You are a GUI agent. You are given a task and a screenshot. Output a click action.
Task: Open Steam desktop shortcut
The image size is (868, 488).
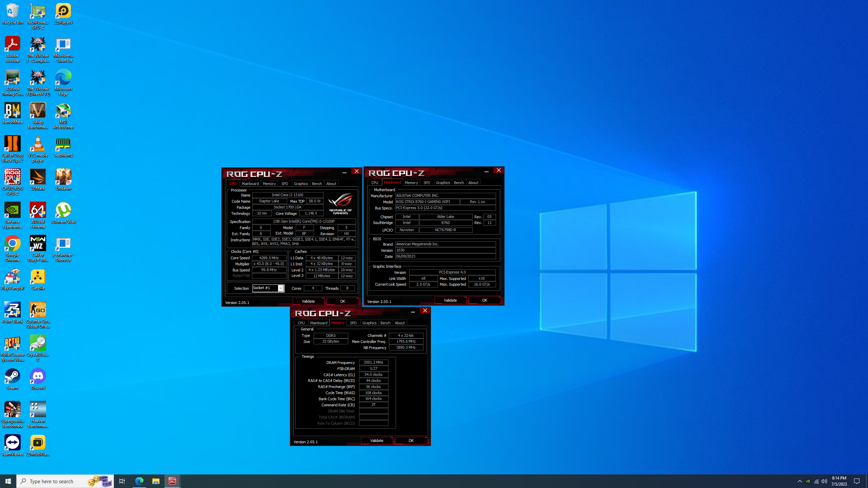click(13, 379)
